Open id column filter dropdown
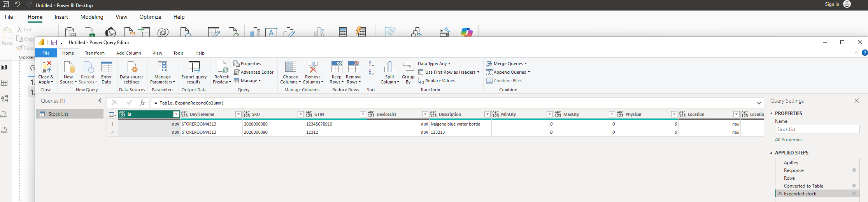 point(176,114)
